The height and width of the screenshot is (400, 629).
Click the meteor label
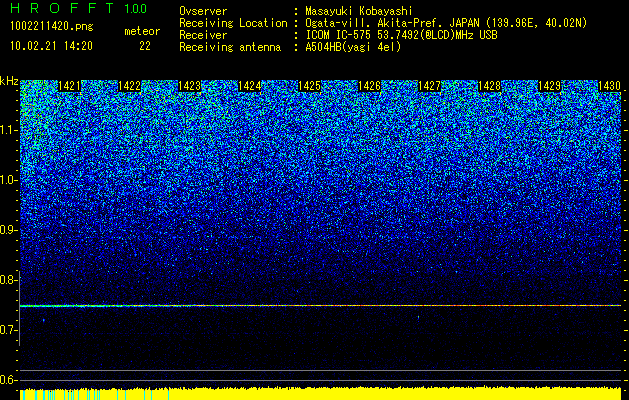click(x=142, y=31)
